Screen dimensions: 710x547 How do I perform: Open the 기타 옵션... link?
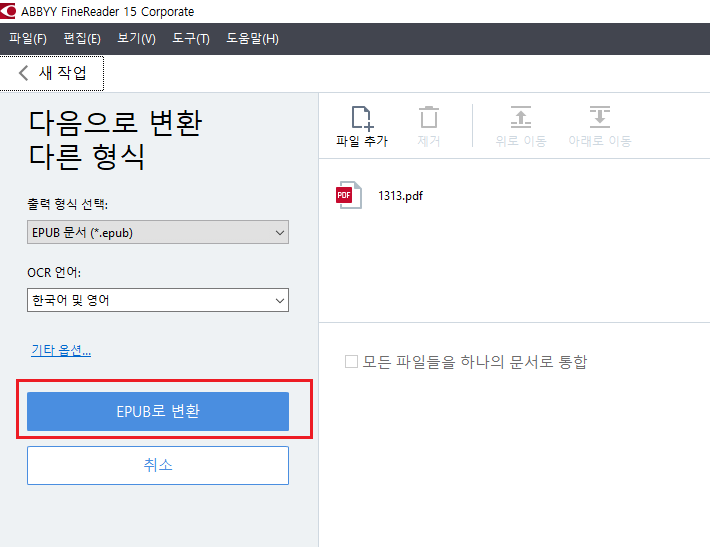click(61, 350)
